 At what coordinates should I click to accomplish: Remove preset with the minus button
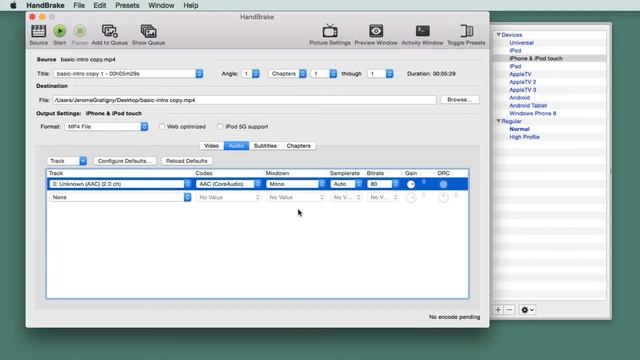[509, 310]
